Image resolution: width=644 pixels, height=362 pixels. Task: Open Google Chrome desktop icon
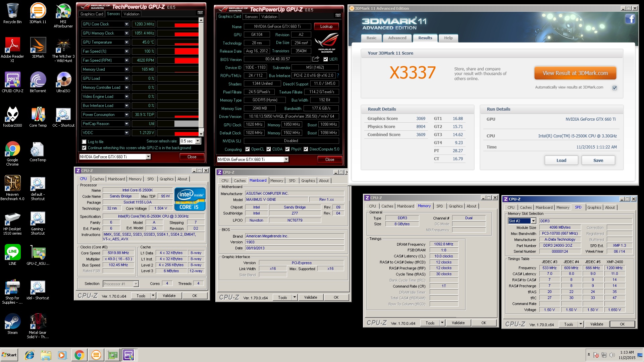click(x=12, y=153)
